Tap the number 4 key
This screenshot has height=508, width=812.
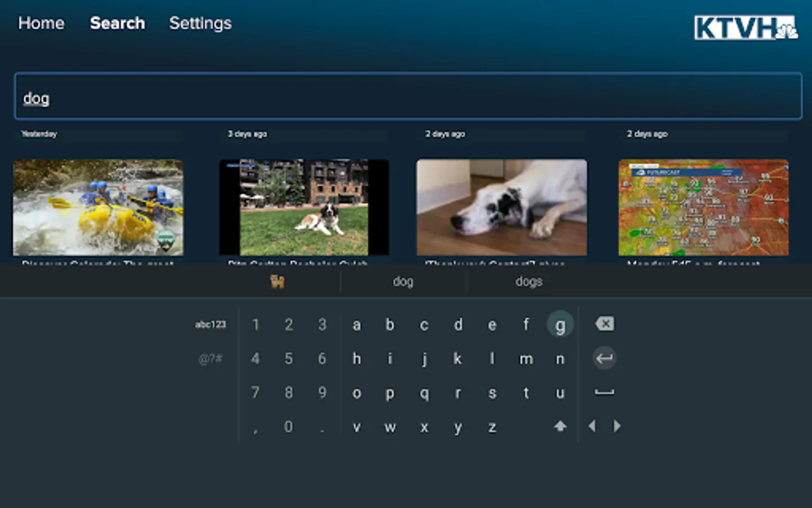coord(255,358)
